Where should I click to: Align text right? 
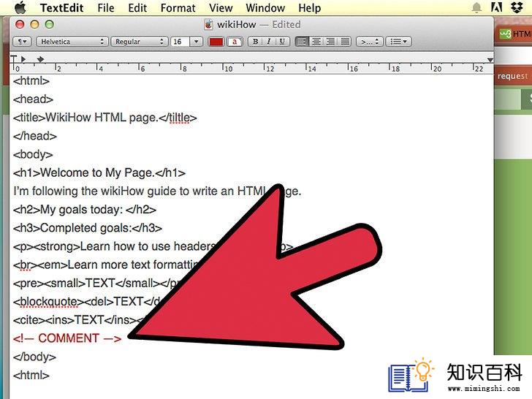330,42
